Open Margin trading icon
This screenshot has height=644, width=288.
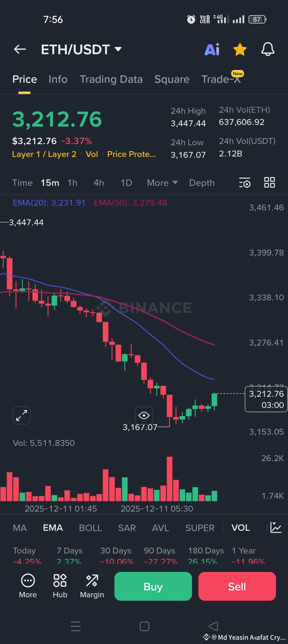[x=92, y=586]
